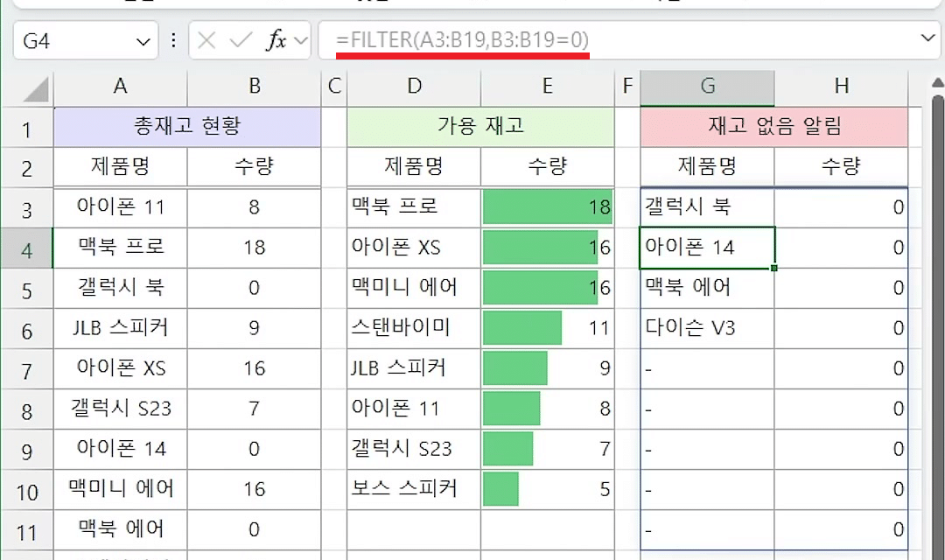Image resolution: width=945 pixels, height=560 pixels.
Task: Select cell '갤럭시 북' in column A
Action: [x=121, y=288]
